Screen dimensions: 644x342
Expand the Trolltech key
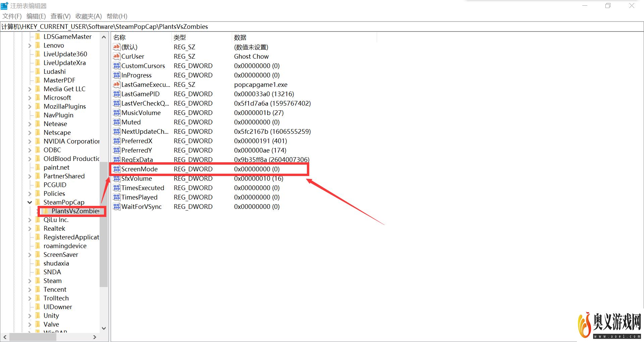pos(30,298)
